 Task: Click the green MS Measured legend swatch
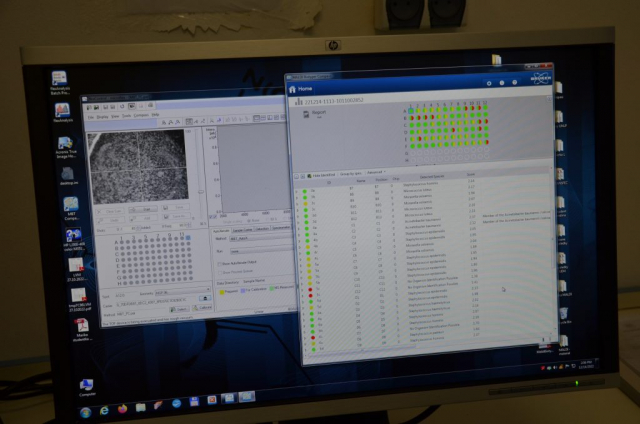[x=271, y=288]
